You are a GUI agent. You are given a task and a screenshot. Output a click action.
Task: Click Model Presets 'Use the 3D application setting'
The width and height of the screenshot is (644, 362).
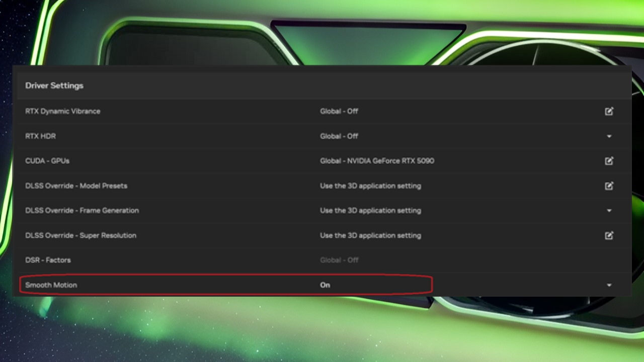coord(370,186)
